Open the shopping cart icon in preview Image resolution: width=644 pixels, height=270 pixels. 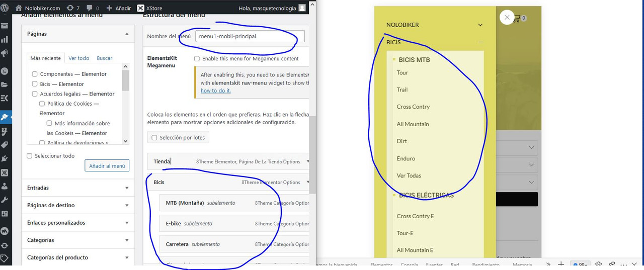(517, 18)
